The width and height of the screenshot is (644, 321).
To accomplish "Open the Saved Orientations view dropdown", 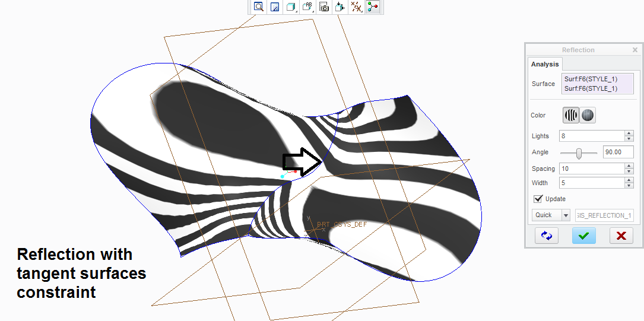I will pos(307,7).
